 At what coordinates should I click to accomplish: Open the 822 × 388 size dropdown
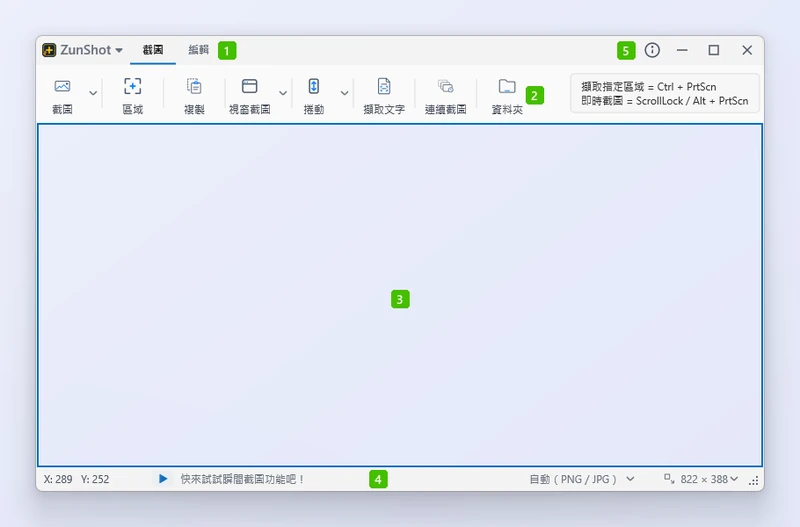point(709,479)
